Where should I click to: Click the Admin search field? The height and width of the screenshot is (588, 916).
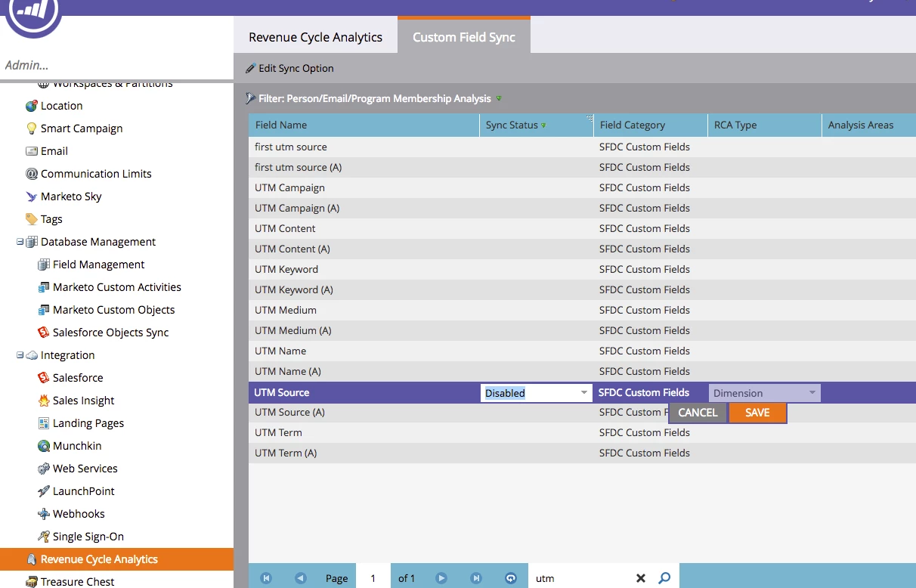coord(116,65)
